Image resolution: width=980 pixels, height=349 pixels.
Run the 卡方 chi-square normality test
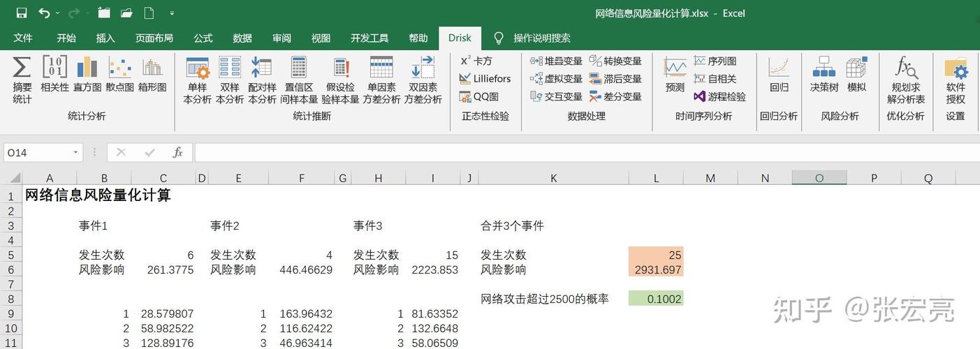coord(476,61)
